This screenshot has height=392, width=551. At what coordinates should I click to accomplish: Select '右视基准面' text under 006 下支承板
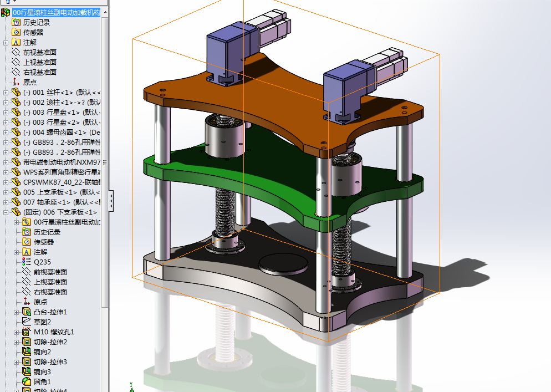point(50,292)
